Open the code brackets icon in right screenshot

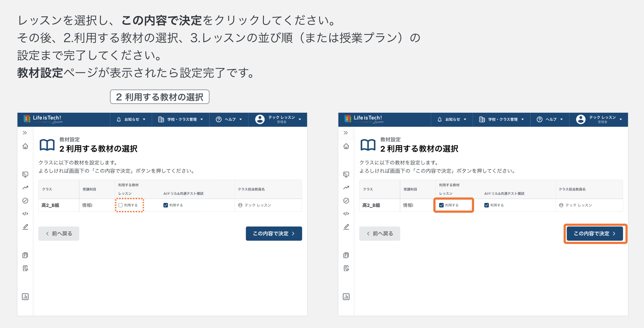(346, 214)
